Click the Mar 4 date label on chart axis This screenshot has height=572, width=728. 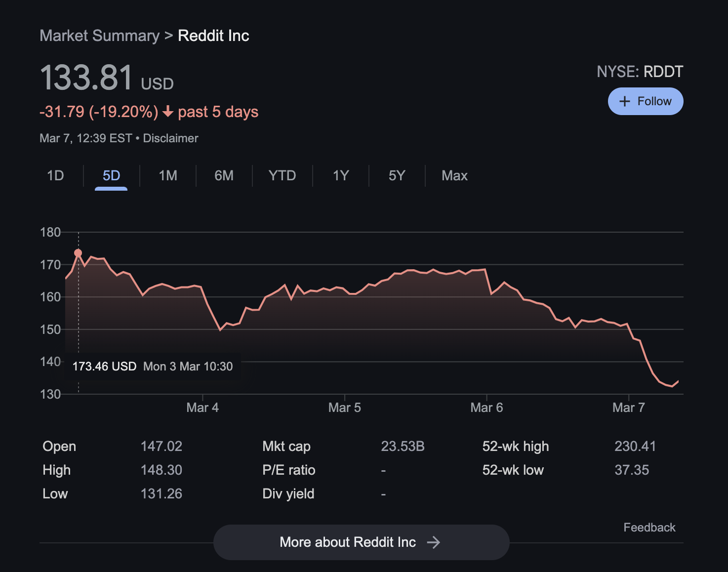point(202,408)
